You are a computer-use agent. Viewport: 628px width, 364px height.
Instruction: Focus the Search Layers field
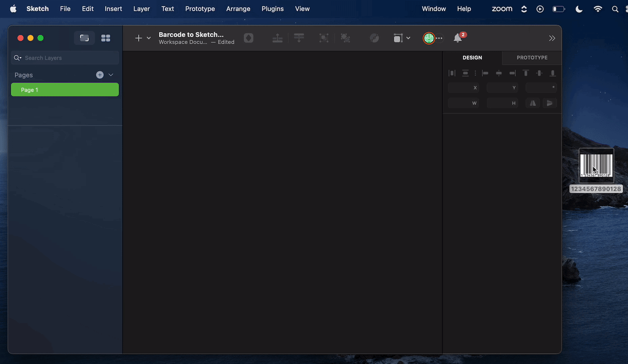point(65,58)
